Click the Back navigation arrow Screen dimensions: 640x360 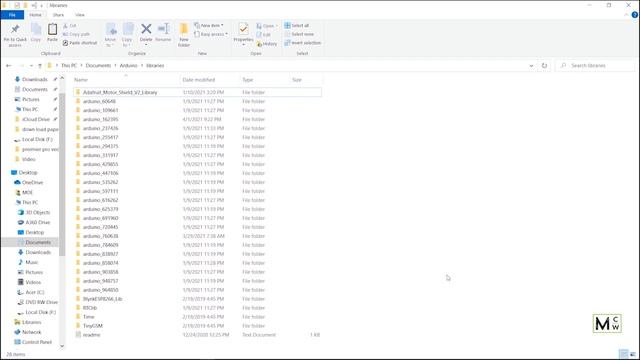(9, 65)
